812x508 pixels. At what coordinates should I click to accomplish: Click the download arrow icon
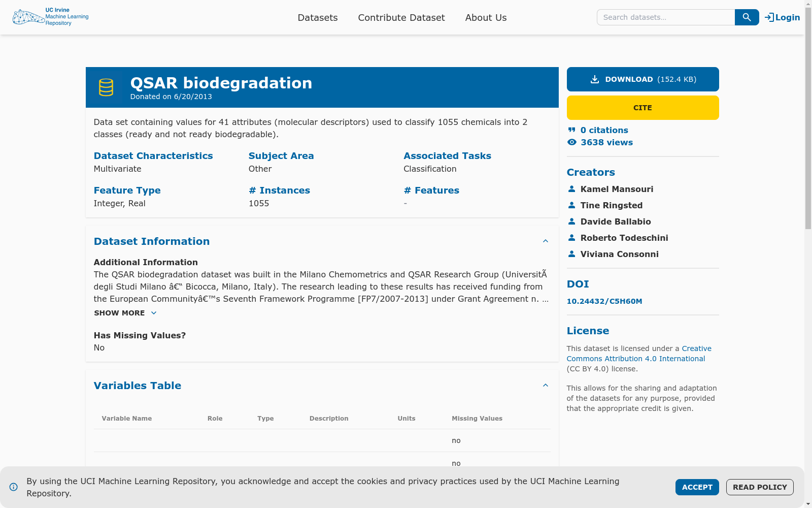595,79
